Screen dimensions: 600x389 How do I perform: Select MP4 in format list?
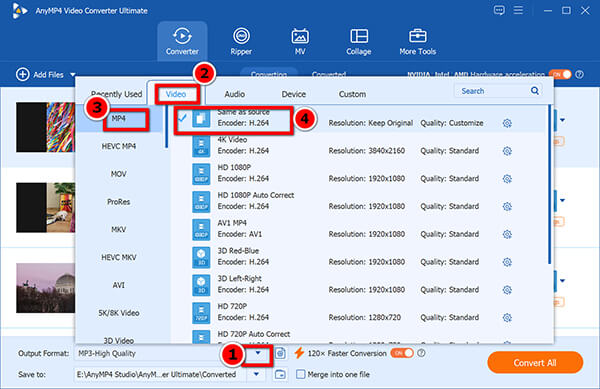(x=119, y=119)
